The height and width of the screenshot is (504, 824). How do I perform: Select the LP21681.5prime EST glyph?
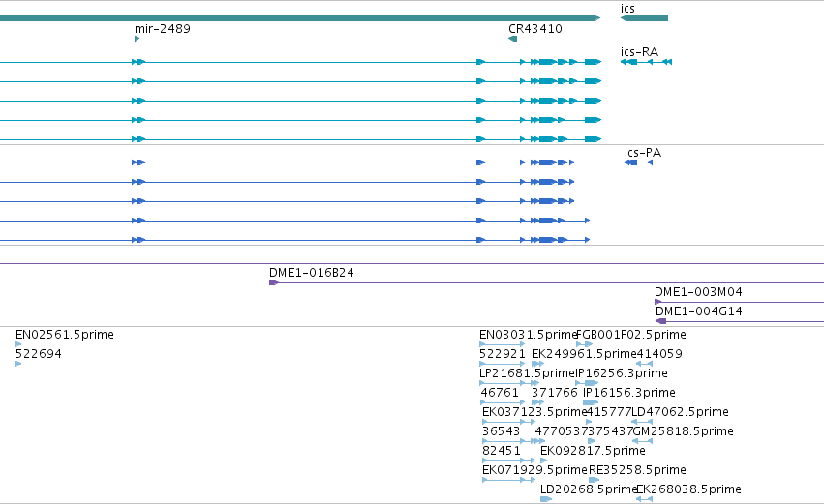click(x=509, y=383)
